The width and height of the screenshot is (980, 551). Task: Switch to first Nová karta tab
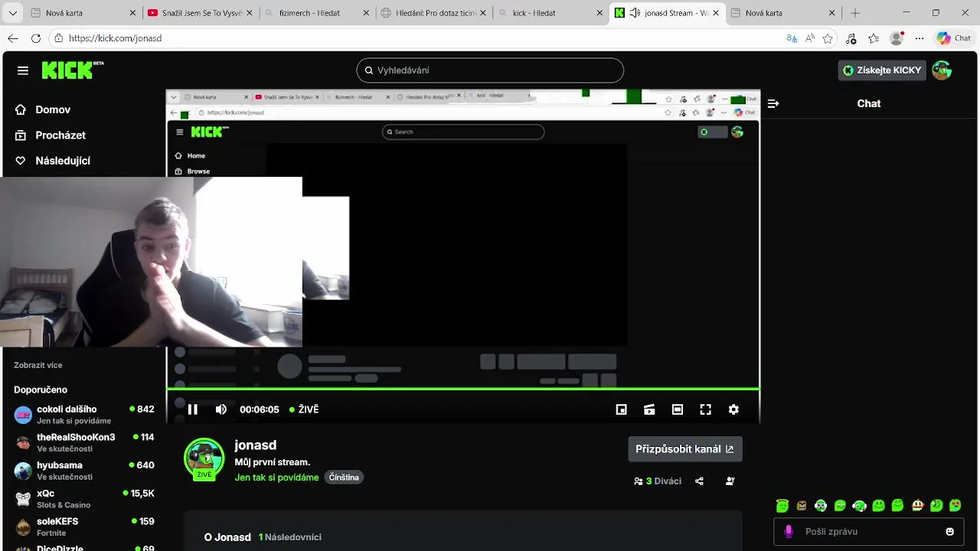(x=83, y=13)
